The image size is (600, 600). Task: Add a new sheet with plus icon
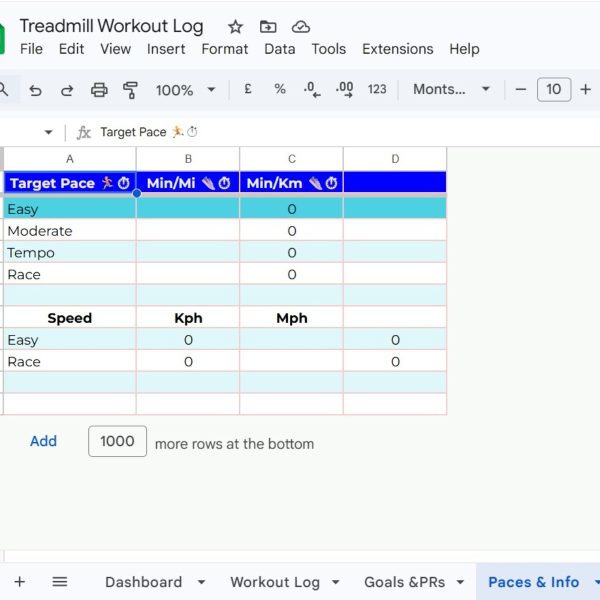coord(20,582)
